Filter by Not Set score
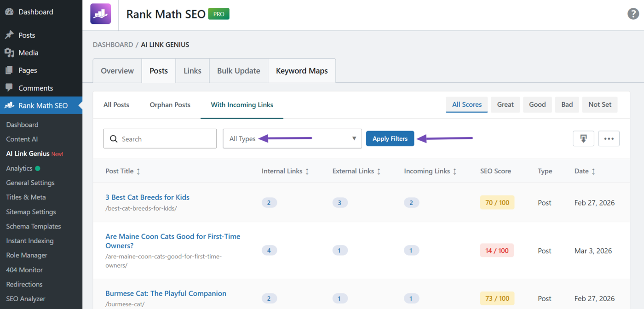The image size is (644, 309). pyautogui.click(x=600, y=104)
